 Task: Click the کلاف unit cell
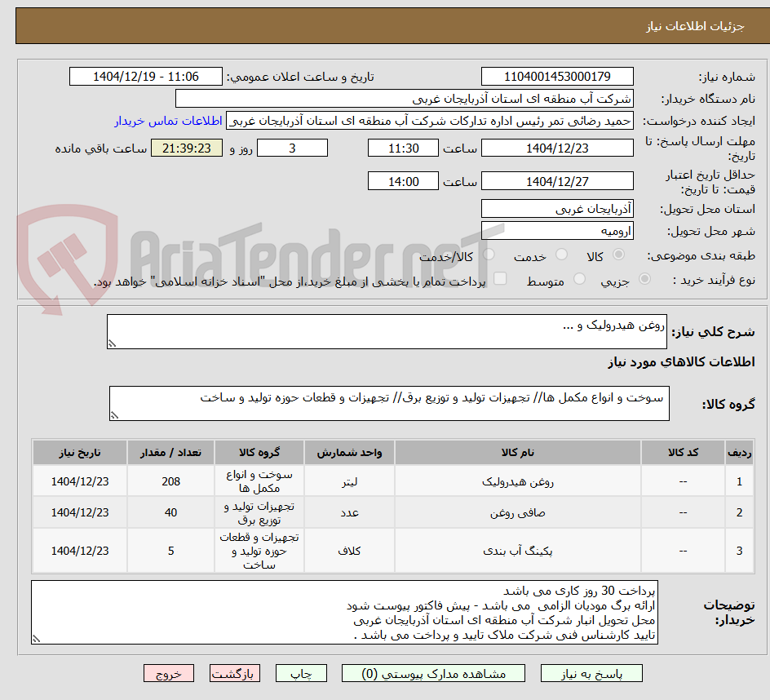point(349,551)
